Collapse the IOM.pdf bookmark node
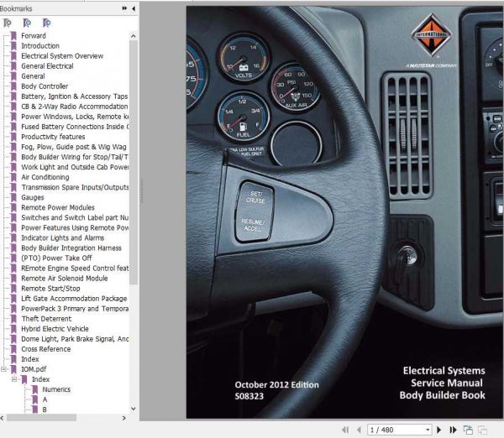Image resolution: width=504 pixels, height=438 pixels. [x=3, y=369]
